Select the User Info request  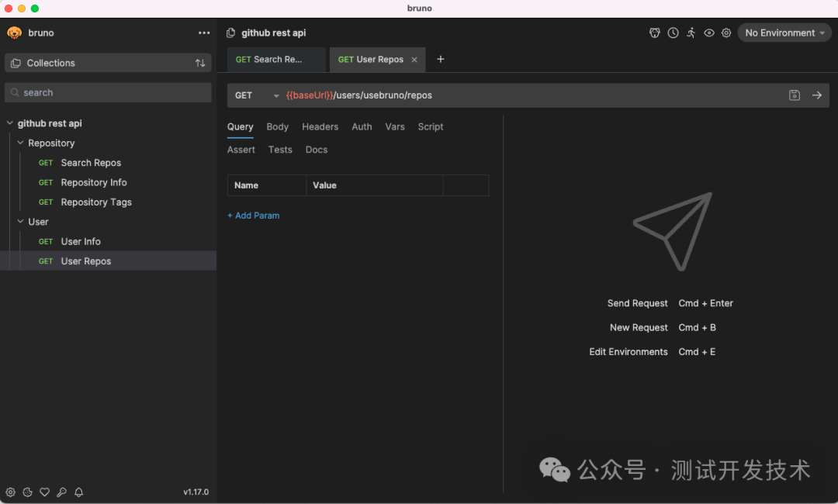click(x=80, y=241)
